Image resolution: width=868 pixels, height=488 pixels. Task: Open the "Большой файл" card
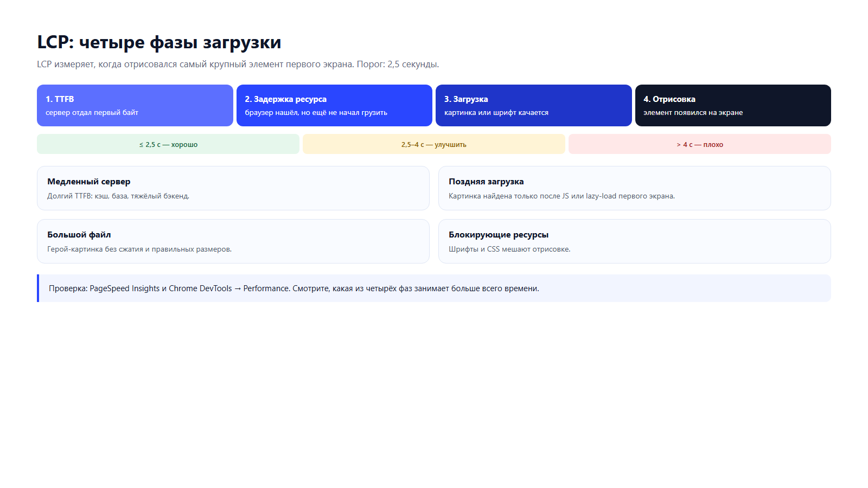(x=233, y=241)
